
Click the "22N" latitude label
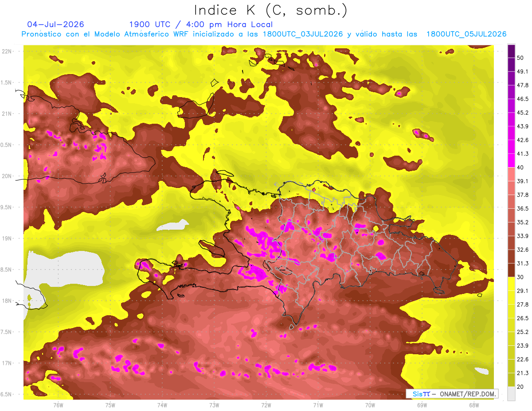(x=8, y=51)
